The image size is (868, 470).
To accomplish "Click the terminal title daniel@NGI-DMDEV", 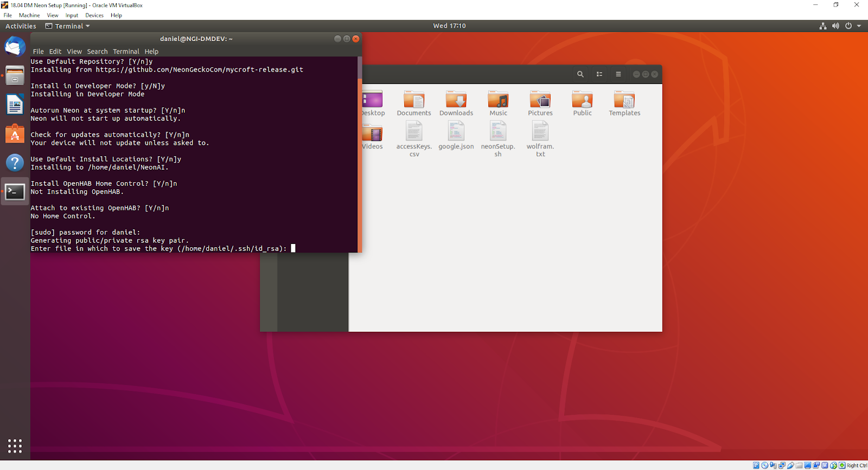I will [196, 39].
